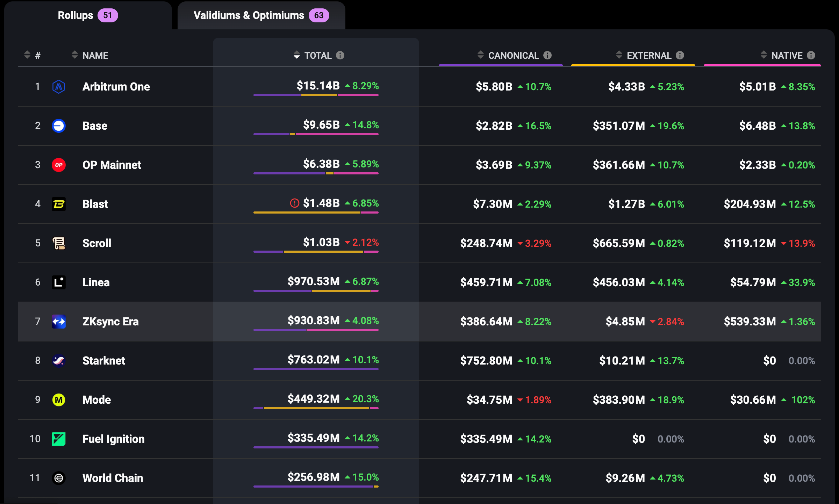The image size is (839, 504).
Task: Click the NATIVE column info icon
Action: (x=811, y=55)
